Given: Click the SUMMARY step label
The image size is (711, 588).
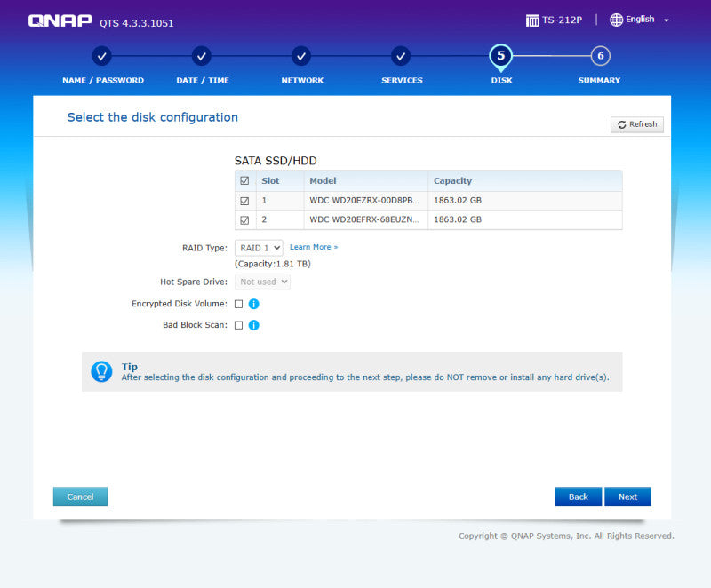Looking at the screenshot, I should [599, 80].
